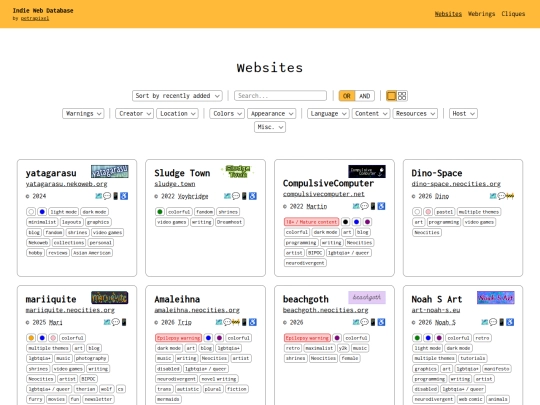The height and width of the screenshot is (405, 540).
Task: Toggle the 'Dreamhost' tag on Sludge Town card
Action: coord(229,222)
